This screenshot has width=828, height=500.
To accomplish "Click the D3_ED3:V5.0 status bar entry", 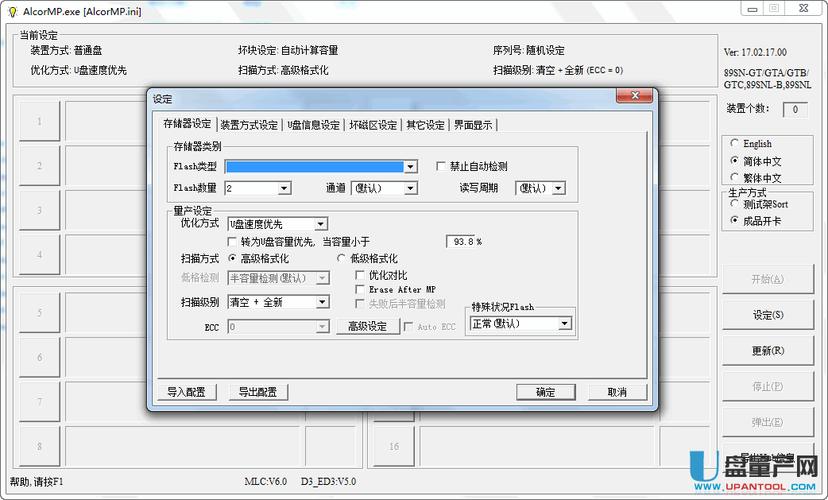I will tap(328, 482).
